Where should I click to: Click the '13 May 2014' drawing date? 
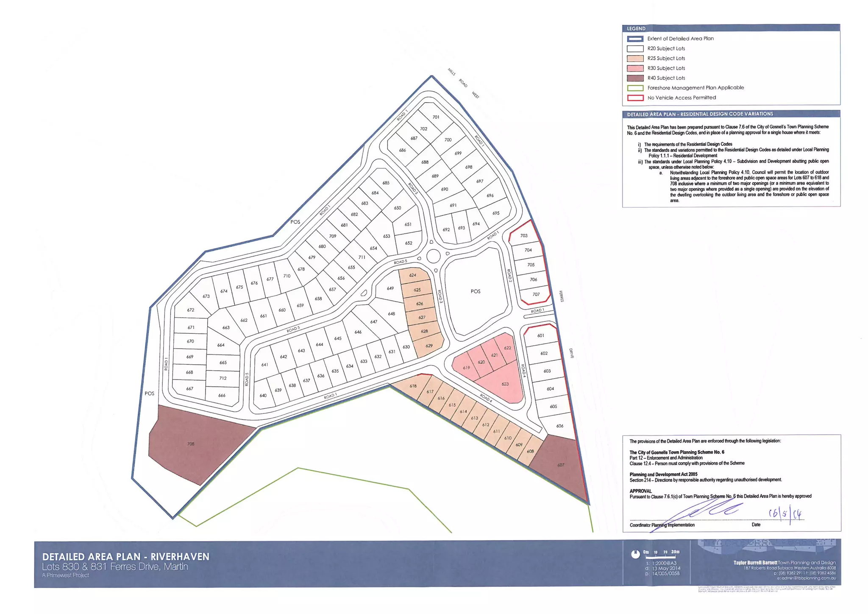coord(666,569)
